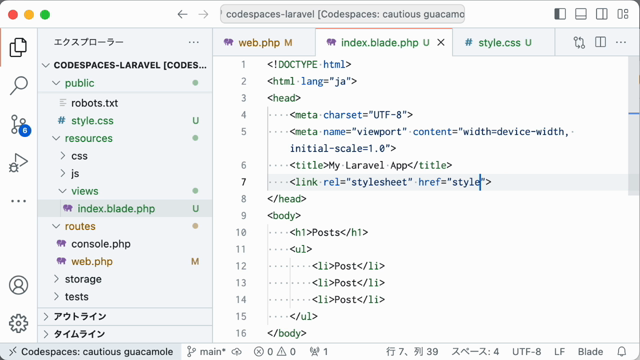The height and width of the screenshot is (360, 640).
Task: Open the Accounts icon in the activity bar
Action: click(x=18, y=285)
